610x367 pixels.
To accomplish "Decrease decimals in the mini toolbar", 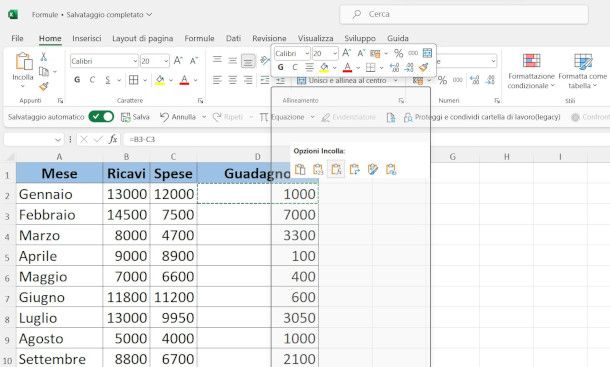I will (x=408, y=68).
